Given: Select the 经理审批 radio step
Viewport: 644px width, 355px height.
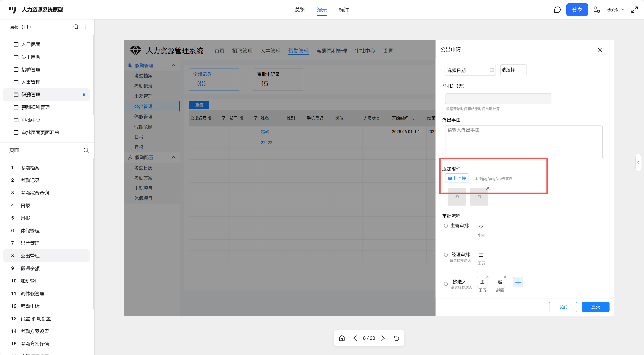Looking at the screenshot, I should (446, 255).
